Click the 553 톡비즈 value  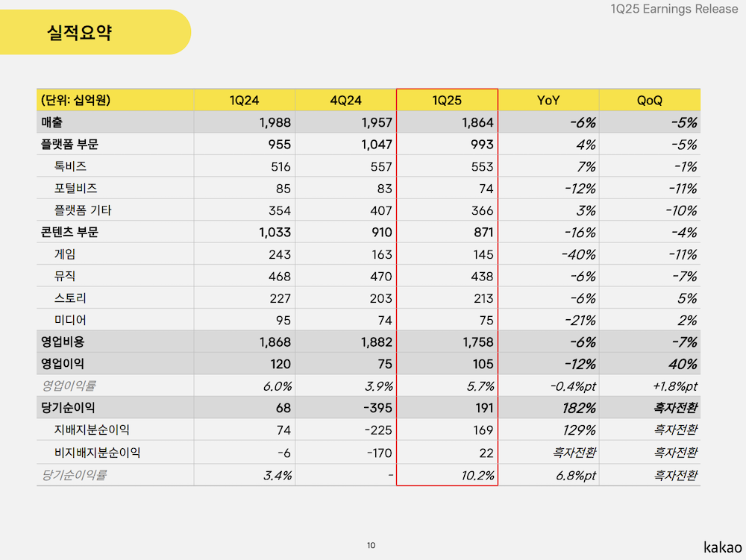point(483,166)
